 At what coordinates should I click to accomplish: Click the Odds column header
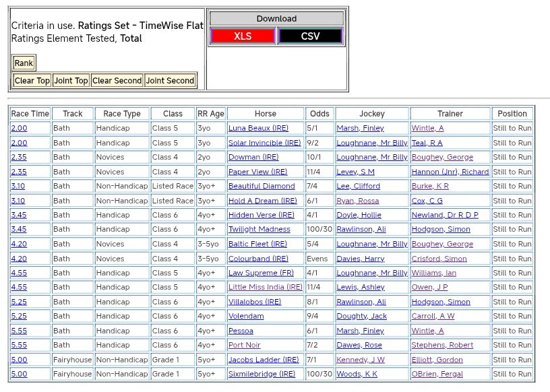click(x=319, y=114)
